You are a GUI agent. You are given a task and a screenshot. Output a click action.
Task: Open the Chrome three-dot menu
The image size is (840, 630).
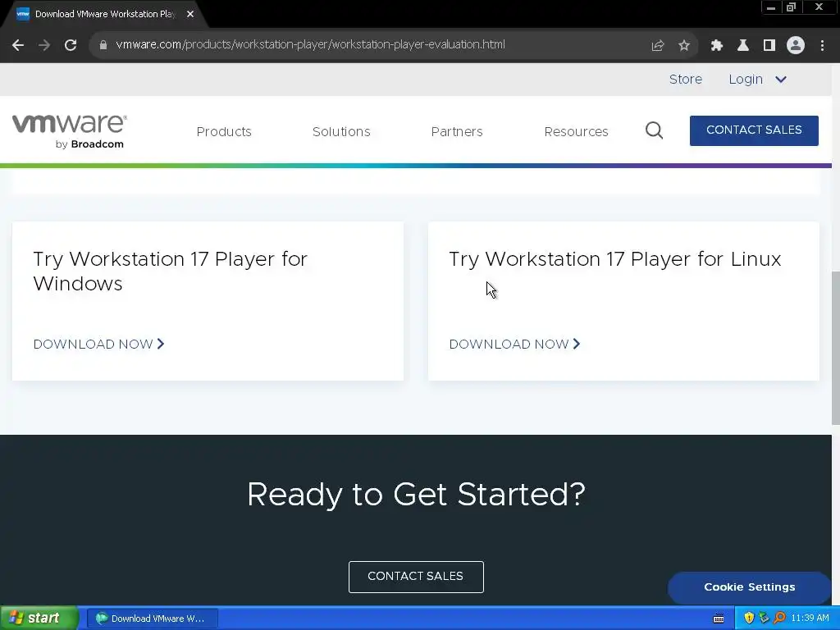(822, 46)
